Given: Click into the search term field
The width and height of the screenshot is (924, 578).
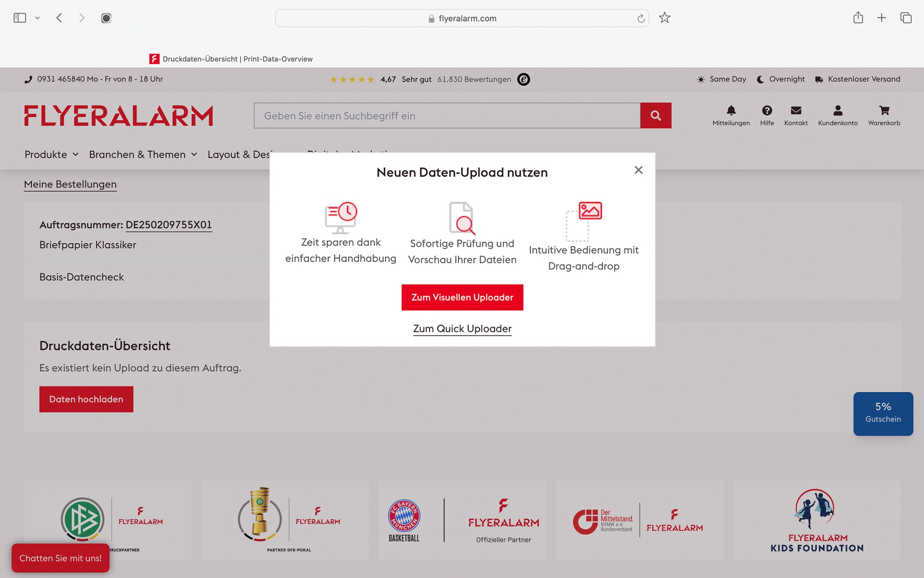Looking at the screenshot, I should (446, 116).
